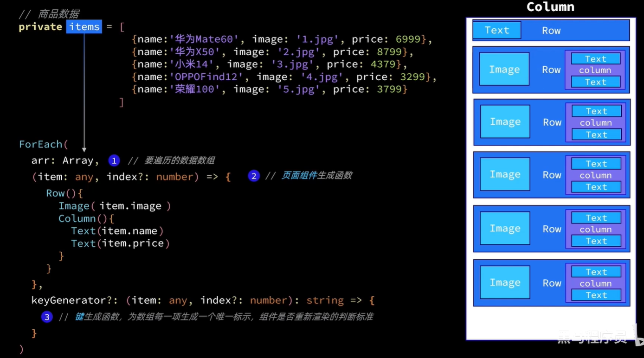The image size is (644, 358).
Task: Select the highlighted items variable name
Action: [x=84, y=27]
